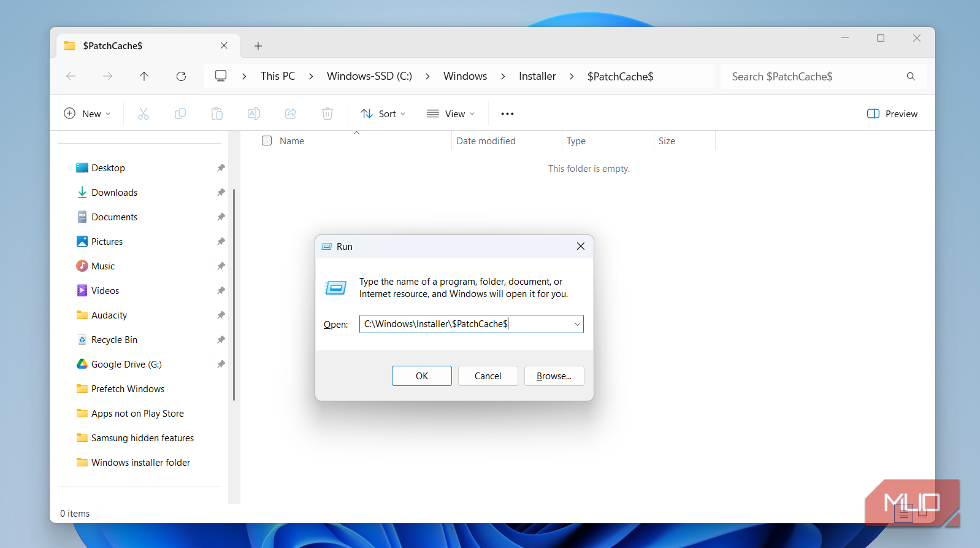Click the Delete trash icon
The width and height of the screenshot is (980, 548).
(327, 114)
